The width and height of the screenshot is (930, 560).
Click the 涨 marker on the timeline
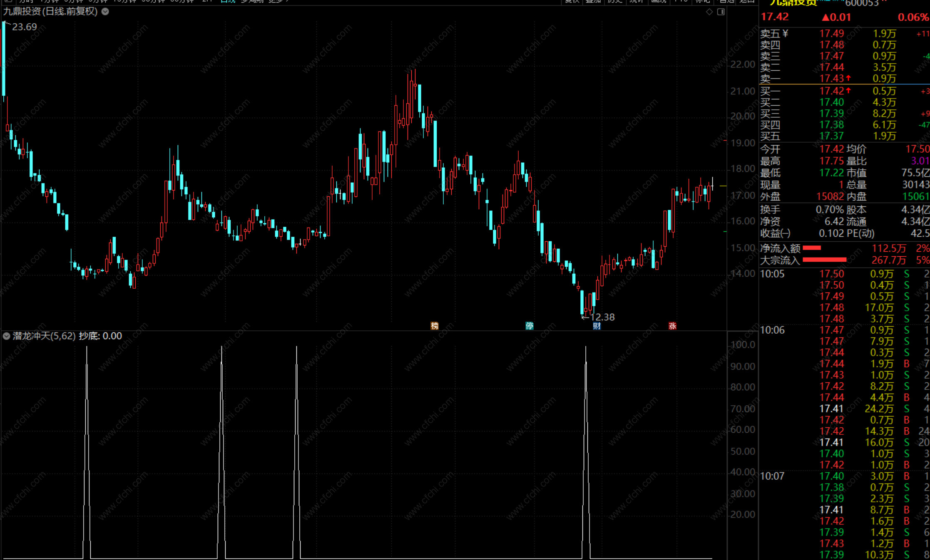[x=672, y=326]
